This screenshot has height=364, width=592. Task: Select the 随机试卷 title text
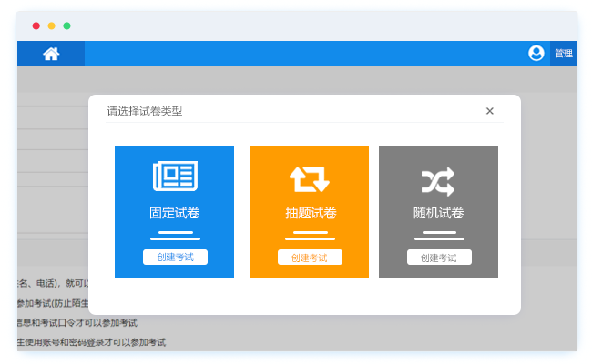click(438, 214)
